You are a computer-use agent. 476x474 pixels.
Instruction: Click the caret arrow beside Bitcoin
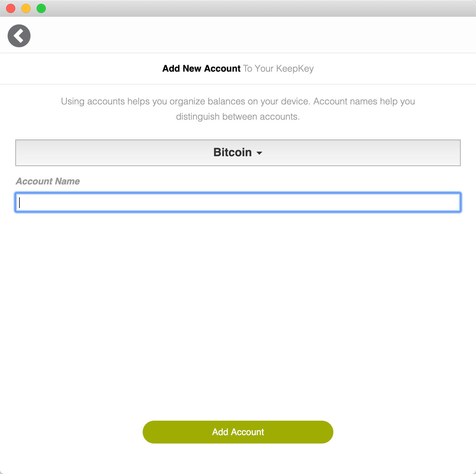pyautogui.click(x=259, y=153)
